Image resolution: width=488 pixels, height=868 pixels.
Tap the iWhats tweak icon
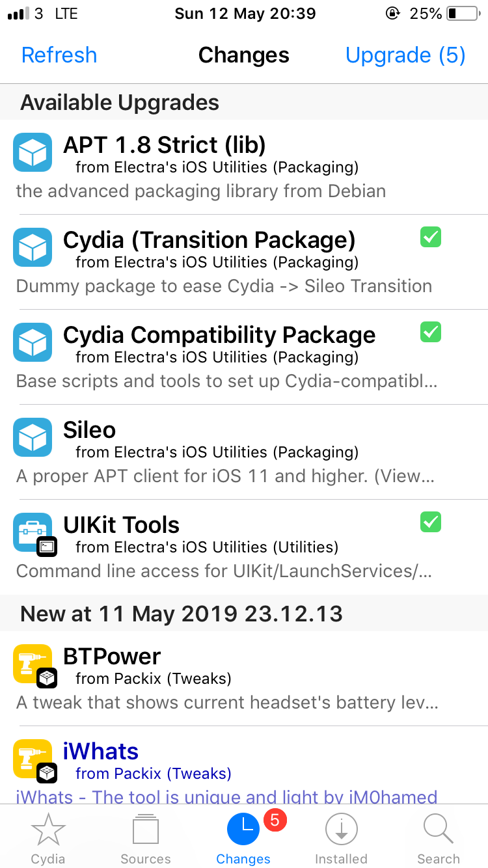click(x=33, y=759)
